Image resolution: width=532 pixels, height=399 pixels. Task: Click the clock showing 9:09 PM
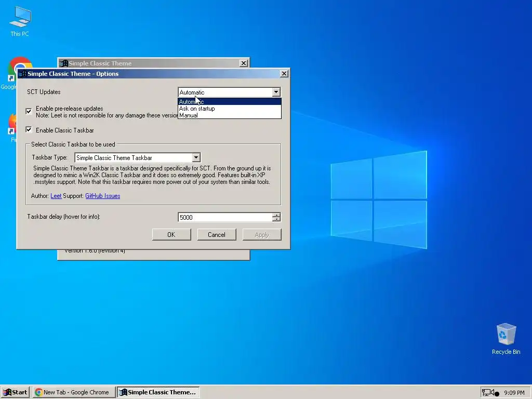(x=514, y=393)
